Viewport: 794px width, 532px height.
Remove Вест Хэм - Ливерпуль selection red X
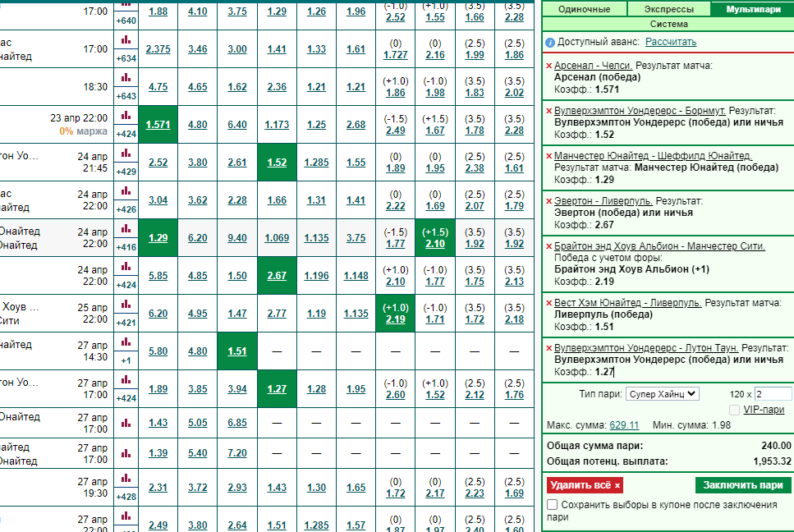(x=549, y=303)
